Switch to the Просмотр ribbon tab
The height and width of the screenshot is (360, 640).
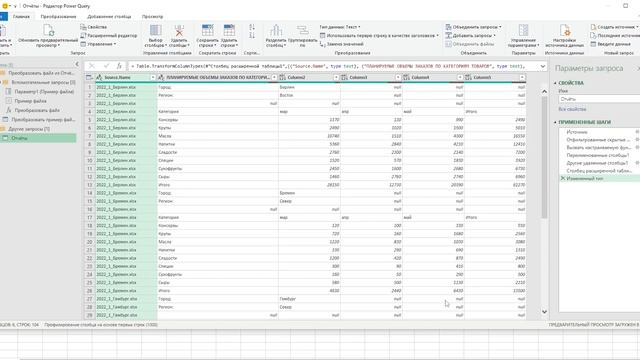152,17
